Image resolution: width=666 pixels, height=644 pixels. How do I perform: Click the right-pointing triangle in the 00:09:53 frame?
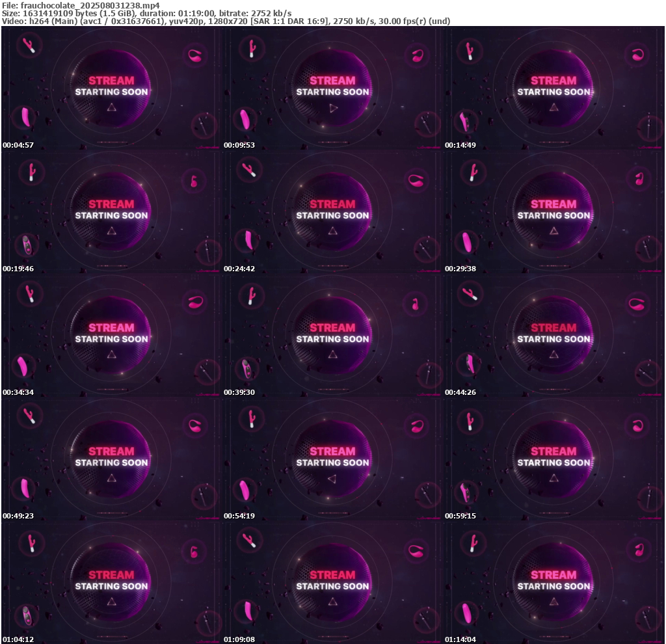(333, 108)
